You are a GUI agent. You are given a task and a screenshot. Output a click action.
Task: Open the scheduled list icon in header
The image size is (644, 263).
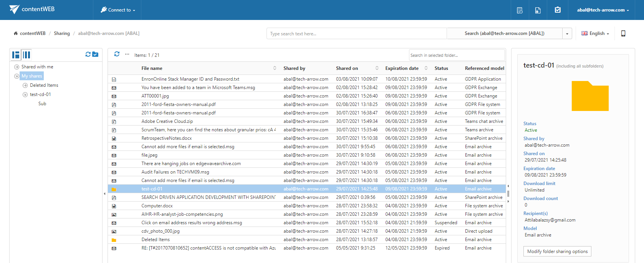[520, 10]
